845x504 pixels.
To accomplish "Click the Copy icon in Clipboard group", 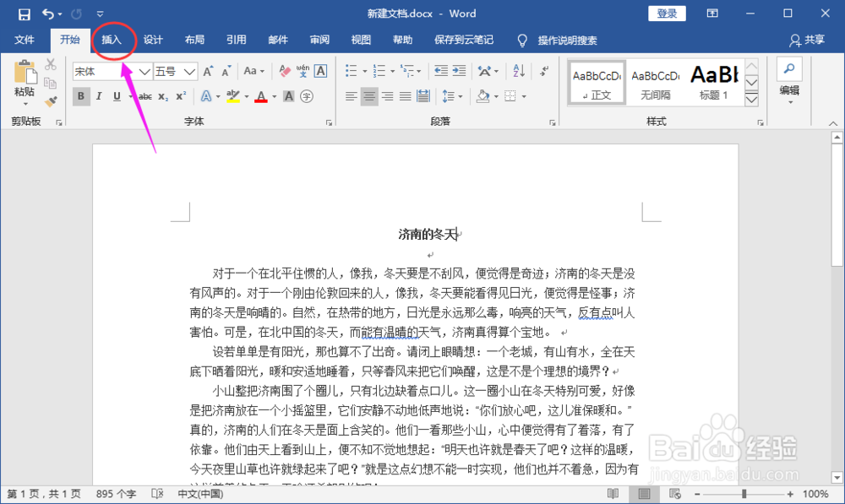I will [x=51, y=83].
